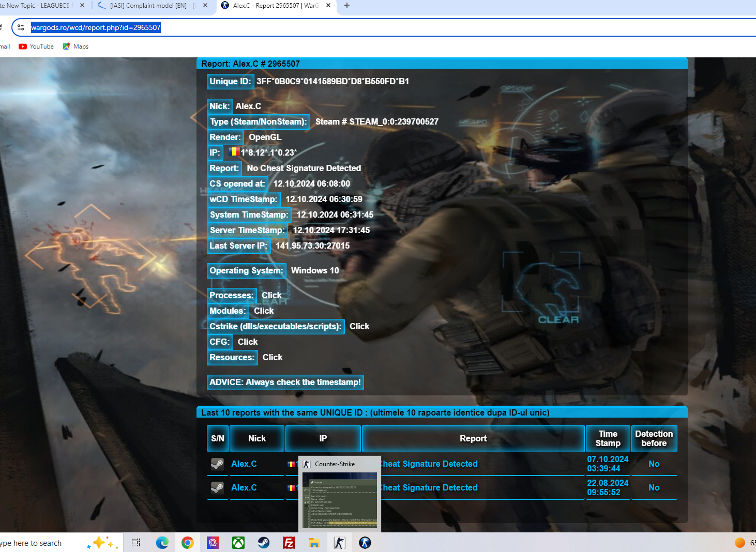Open the Cstrike dlls/executables/scripts Click link
Viewport: 756px width, 552px height.
coord(359,327)
